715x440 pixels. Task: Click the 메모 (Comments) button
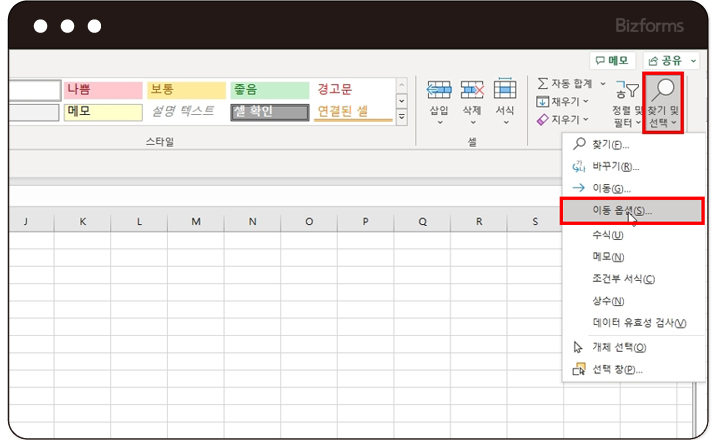[x=612, y=60]
